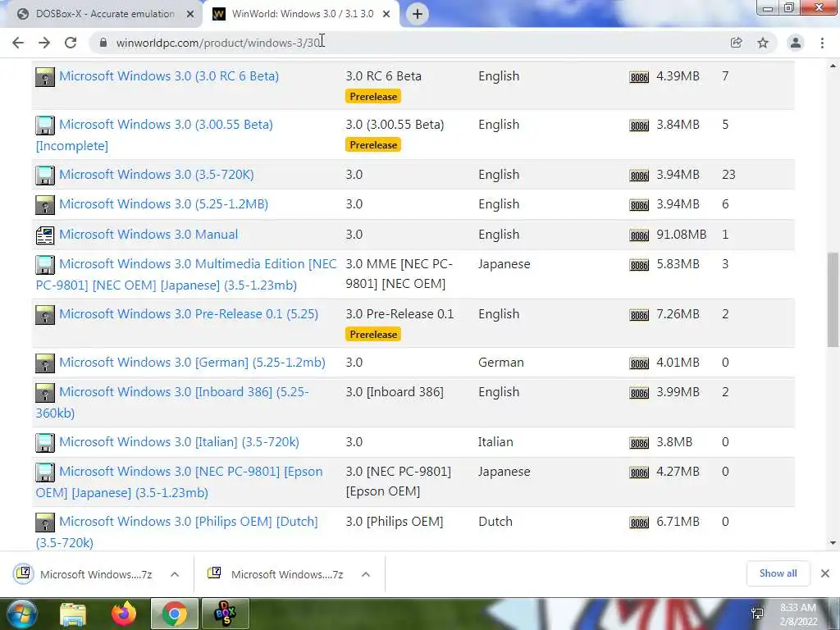Open a new tab with the plus button
Image resolution: width=840 pixels, height=630 pixels.
[418, 14]
